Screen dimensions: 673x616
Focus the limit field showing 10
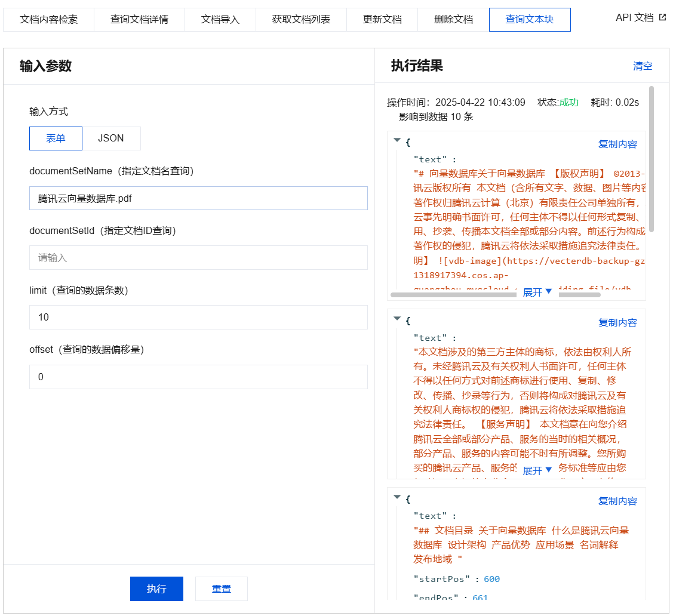[x=198, y=318]
